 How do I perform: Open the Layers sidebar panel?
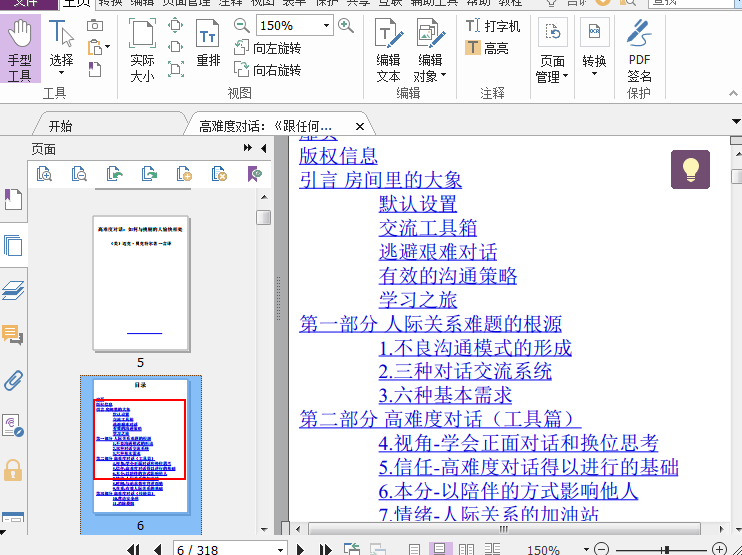(13, 290)
